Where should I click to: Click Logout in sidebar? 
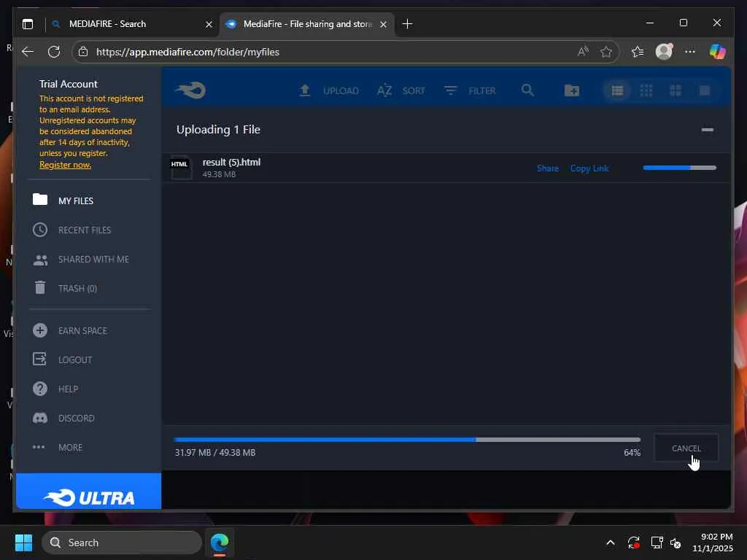pyautogui.click(x=75, y=359)
